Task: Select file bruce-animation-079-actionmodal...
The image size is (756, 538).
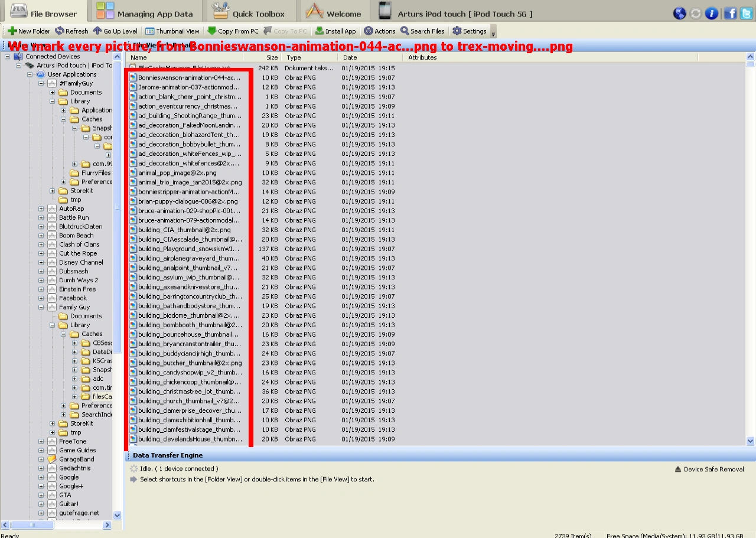Action: 189,220
